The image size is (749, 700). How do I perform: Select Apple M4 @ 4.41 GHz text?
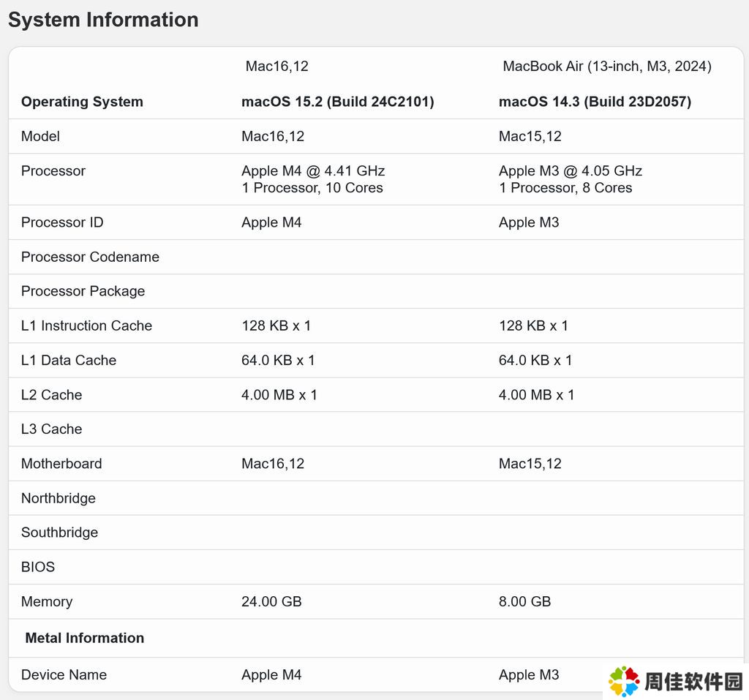(x=313, y=171)
